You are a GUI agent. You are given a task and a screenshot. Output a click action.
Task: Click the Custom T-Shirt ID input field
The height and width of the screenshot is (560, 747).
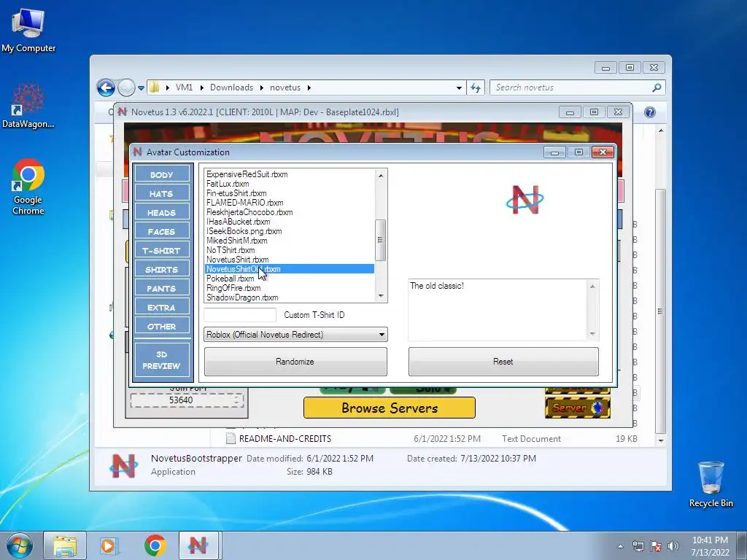(x=239, y=315)
